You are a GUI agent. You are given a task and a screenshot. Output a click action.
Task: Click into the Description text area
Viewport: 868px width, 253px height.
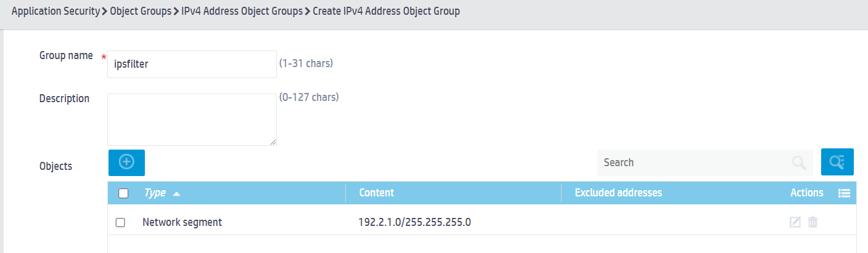pyautogui.click(x=192, y=119)
